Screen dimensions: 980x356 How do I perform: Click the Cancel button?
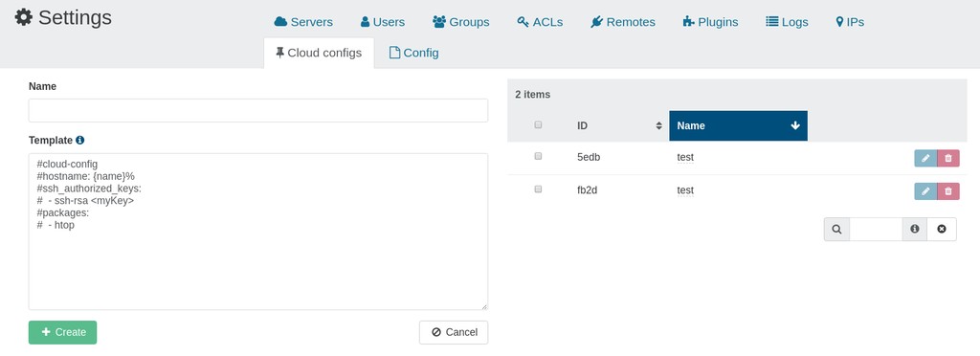(x=454, y=332)
